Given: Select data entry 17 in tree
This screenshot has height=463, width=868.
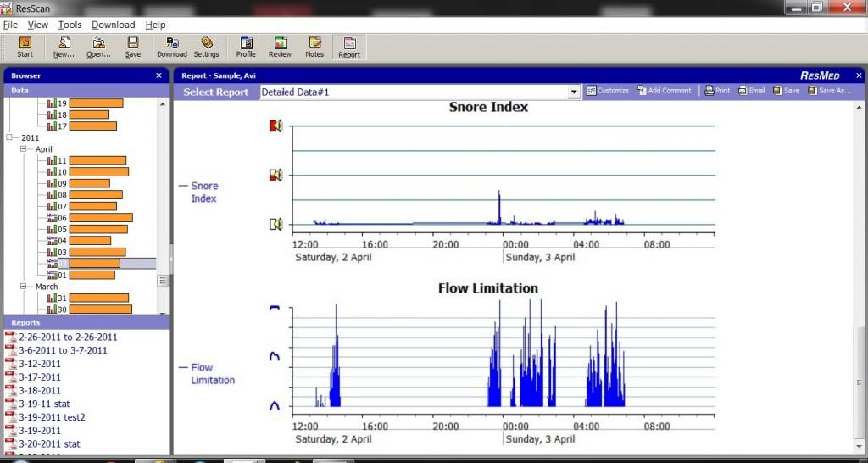Looking at the screenshot, I should [82, 126].
